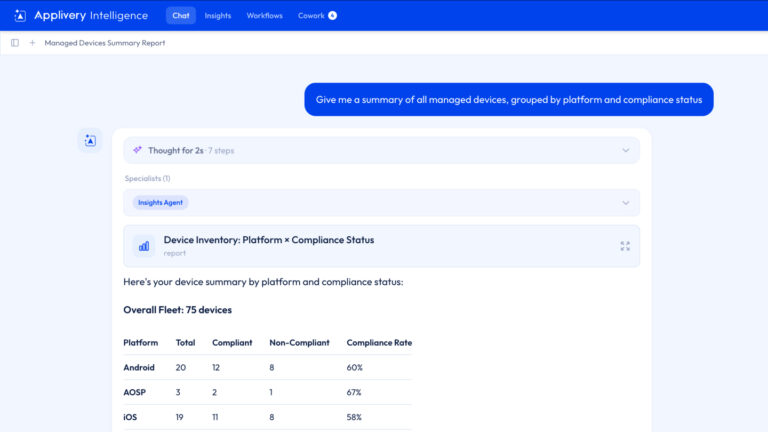Expand the report to fullscreen

click(x=625, y=246)
